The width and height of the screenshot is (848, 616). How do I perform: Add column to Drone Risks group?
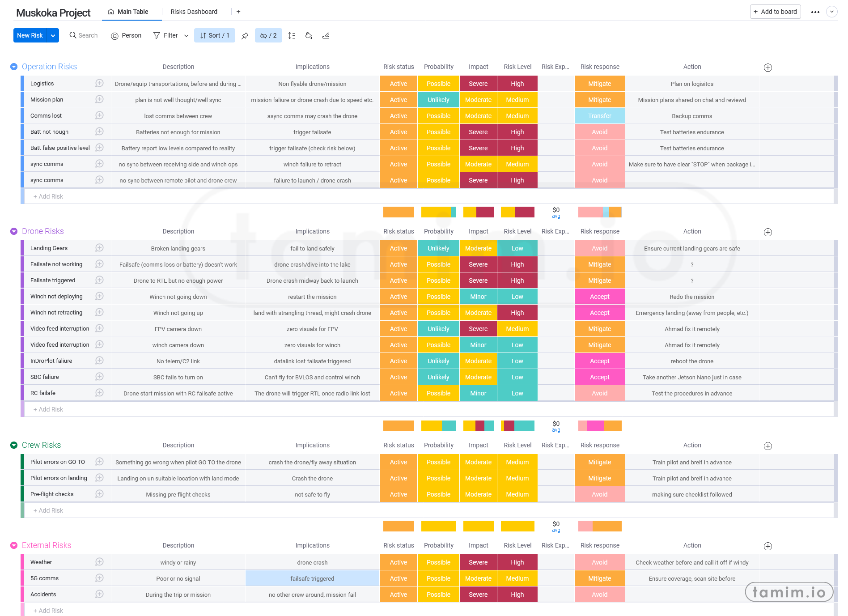(768, 232)
